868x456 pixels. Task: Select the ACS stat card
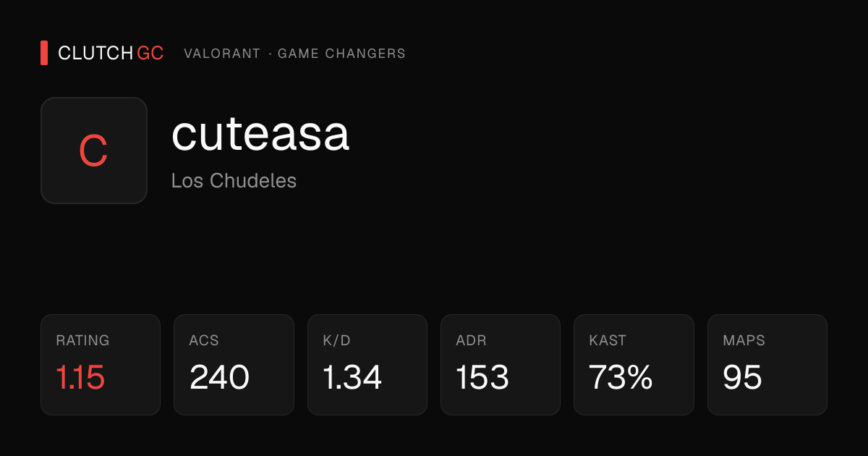click(234, 365)
